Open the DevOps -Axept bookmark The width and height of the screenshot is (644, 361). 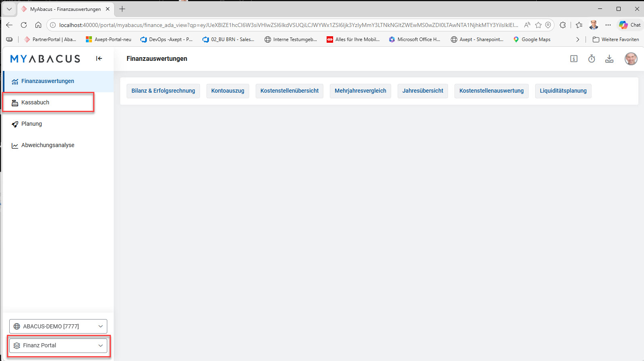click(x=167, y=39)
